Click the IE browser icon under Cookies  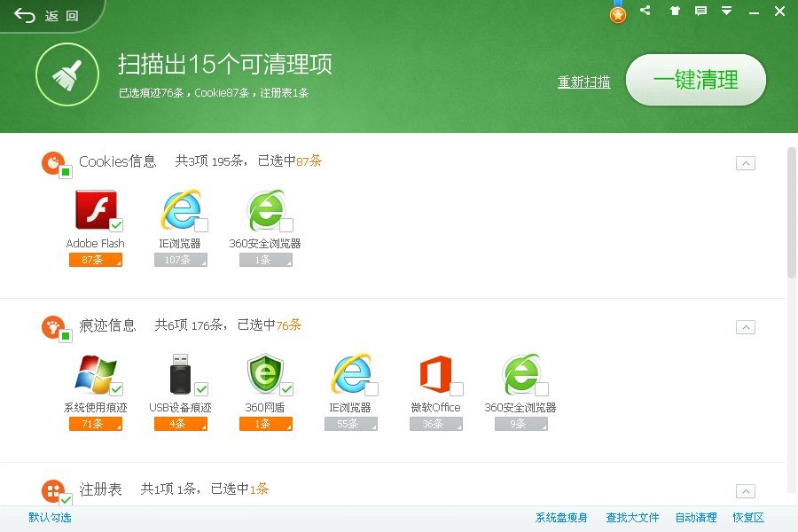[181, 209]
